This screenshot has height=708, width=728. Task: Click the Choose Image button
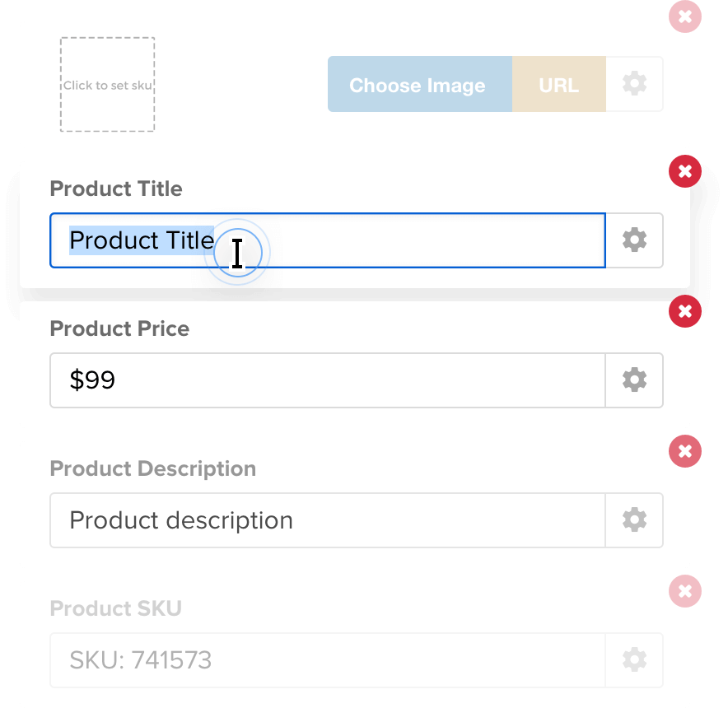click(418, 84)
